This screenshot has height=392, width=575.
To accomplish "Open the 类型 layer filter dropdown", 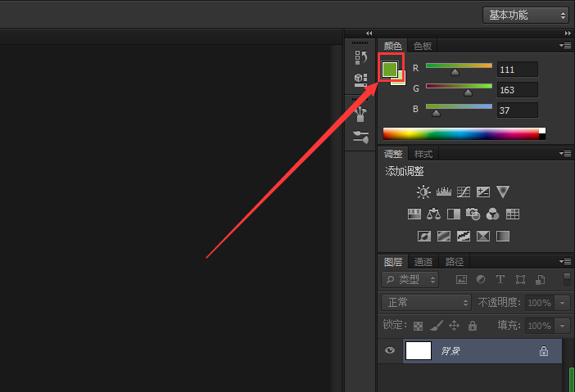I will (410, 280).
